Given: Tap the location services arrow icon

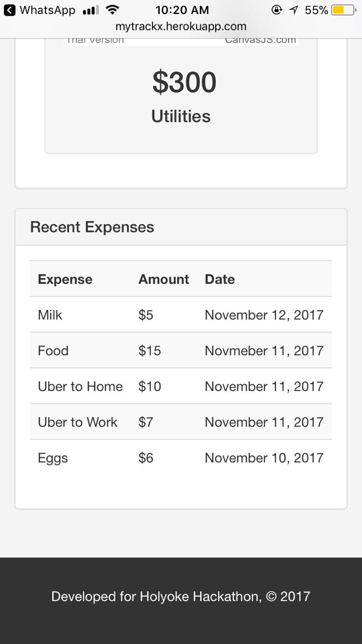Looking at the screenshot, I should 294,10.
